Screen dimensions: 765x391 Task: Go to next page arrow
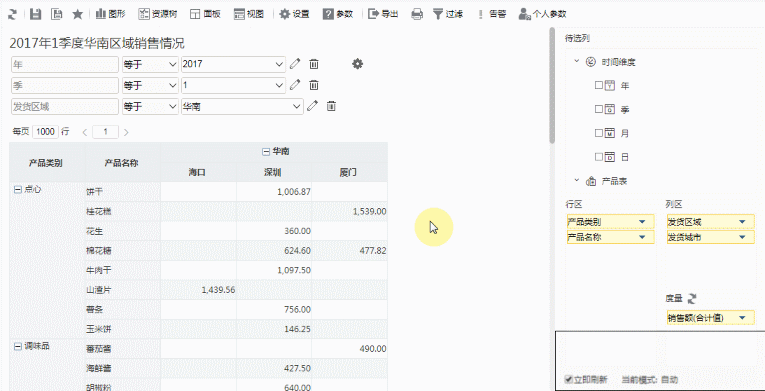(x=126, y=132)
